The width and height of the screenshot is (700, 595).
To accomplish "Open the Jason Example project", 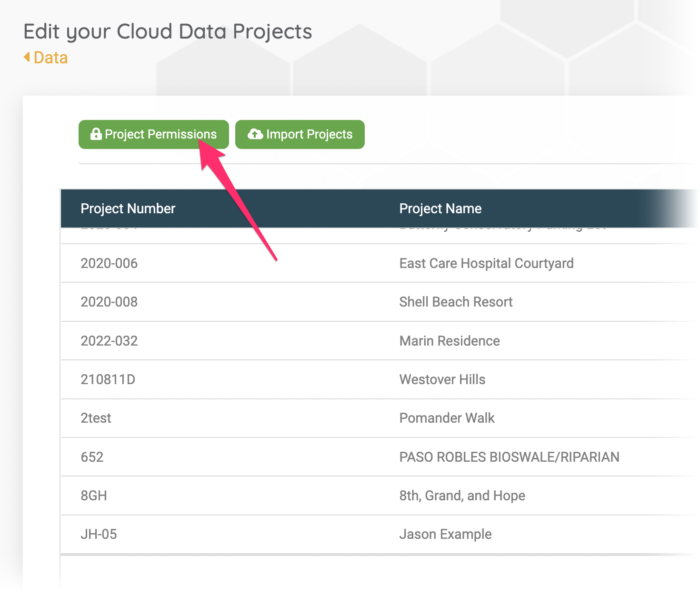I will 445,534.
